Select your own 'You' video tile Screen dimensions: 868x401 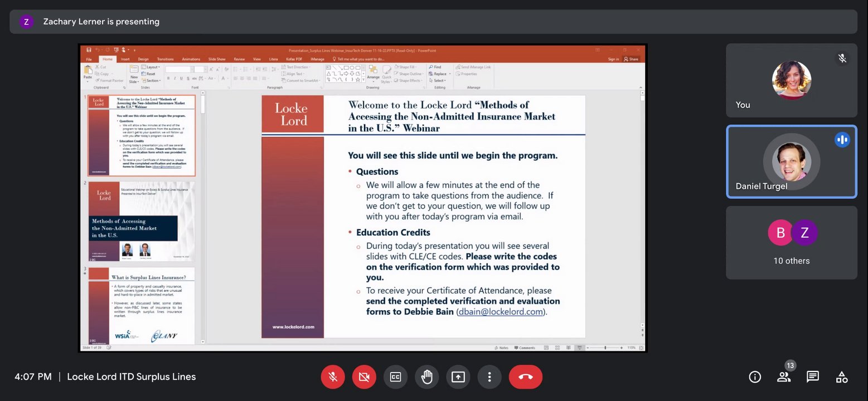coord(791,80)
